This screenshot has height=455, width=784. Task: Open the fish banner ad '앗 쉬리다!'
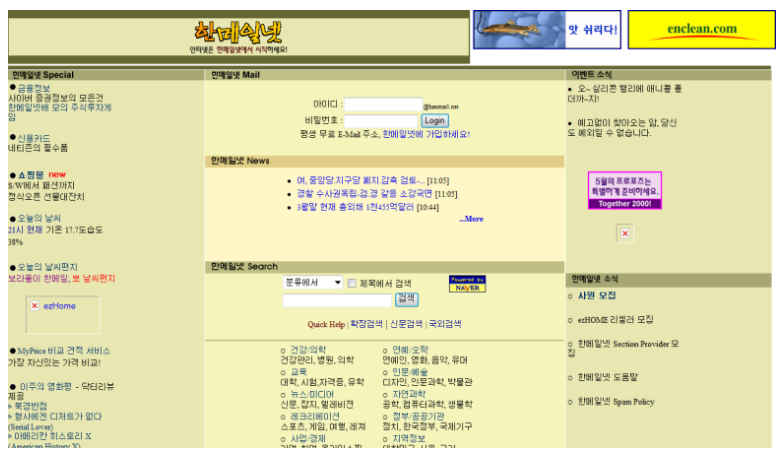point(547,30)
